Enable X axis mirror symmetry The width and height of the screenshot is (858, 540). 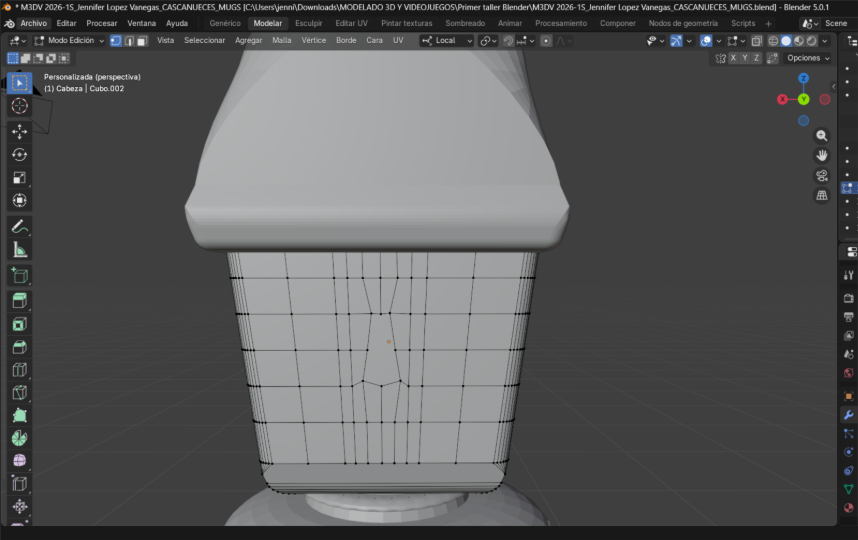coord(733,58)
